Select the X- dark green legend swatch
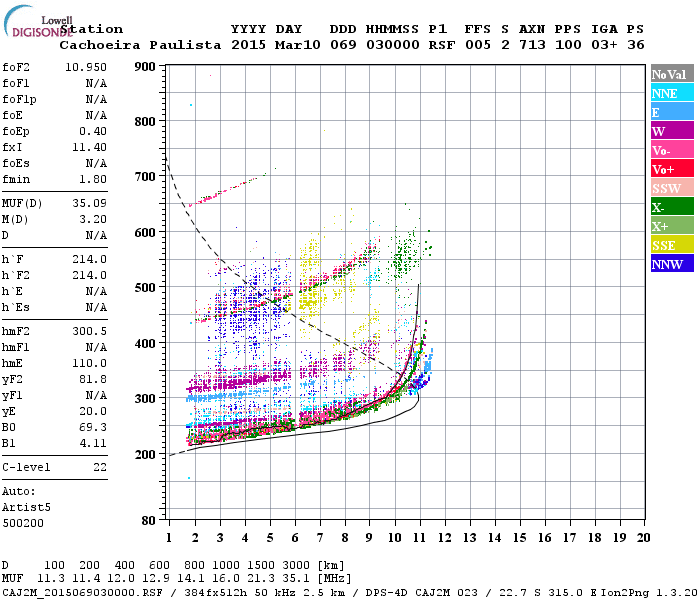The height and width of the screenshot is (600, 700). tap(672, 207)
